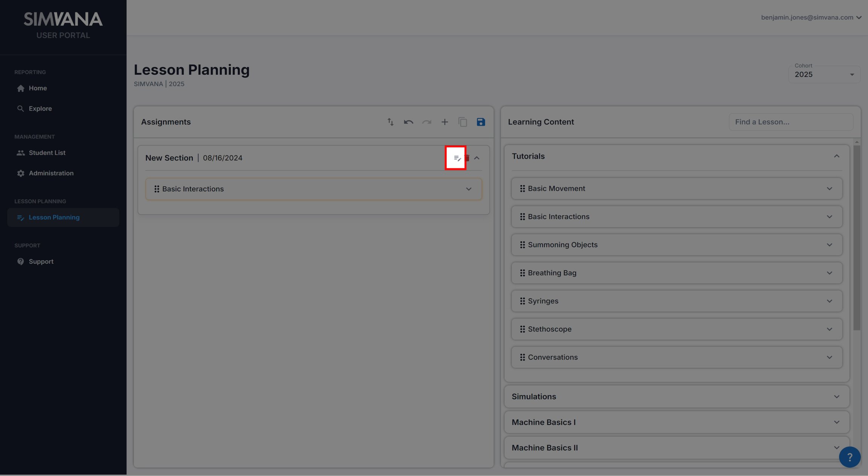The width and height of the screenshot is (868, 476).
Task: Select the undo icon in Assignments toolbar
Action: click(409, 122)
